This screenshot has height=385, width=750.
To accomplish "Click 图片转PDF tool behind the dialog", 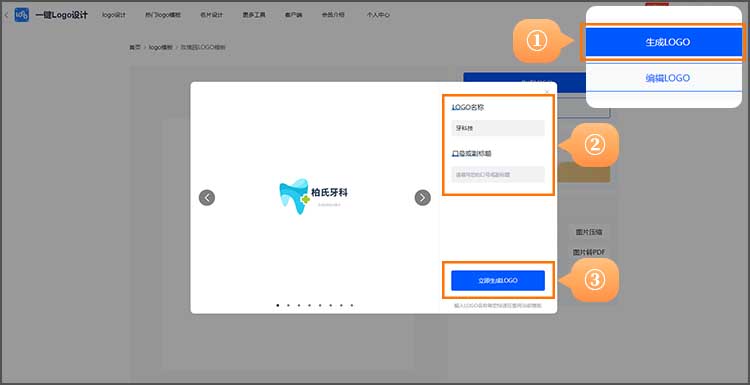I will click(x=590, y=252).
